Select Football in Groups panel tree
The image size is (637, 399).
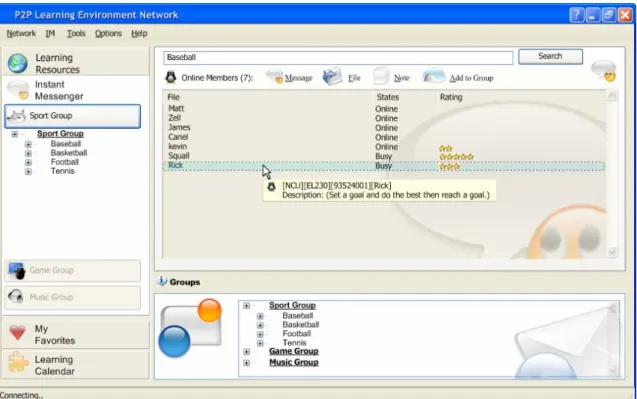coord(297,334)
